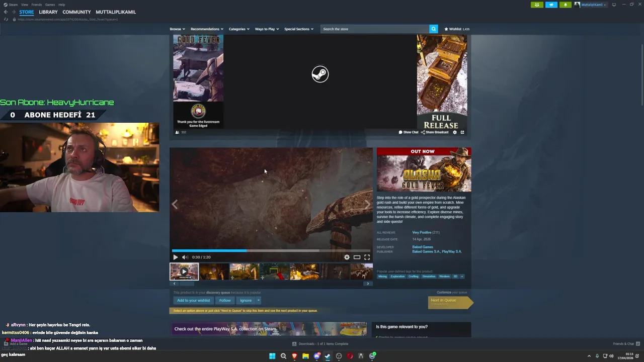Open Very Positive reviews link

(421, 232)
